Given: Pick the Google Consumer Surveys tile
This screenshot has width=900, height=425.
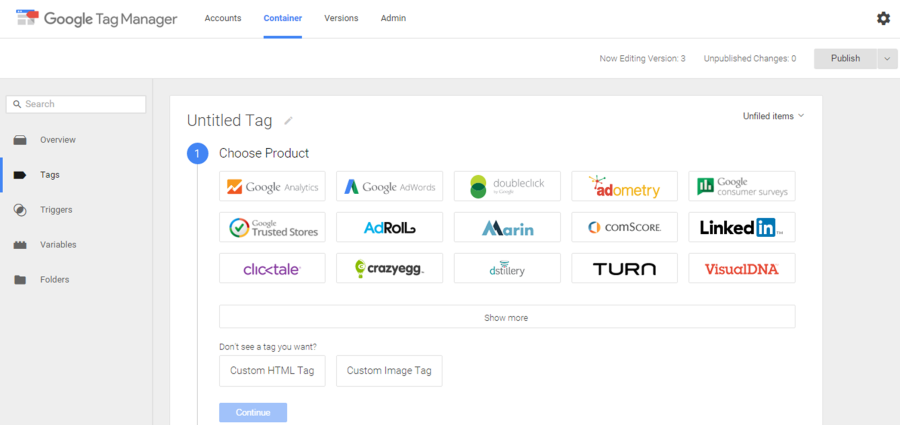Looking at the screenshot, I should point(742,186).
